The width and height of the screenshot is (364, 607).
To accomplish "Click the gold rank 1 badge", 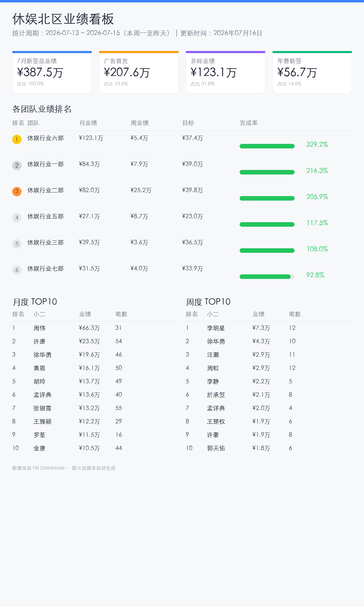I will [x=17, y=139].
